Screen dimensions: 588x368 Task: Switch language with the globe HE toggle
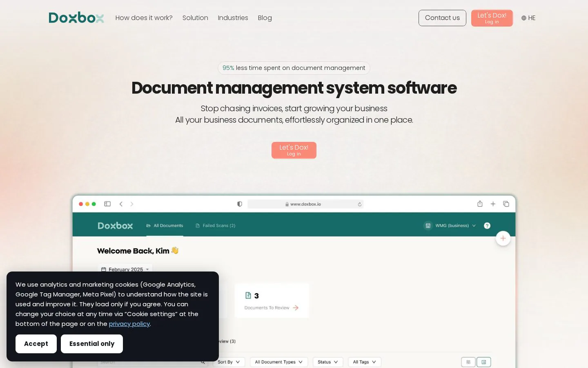(x=528, y=18)
